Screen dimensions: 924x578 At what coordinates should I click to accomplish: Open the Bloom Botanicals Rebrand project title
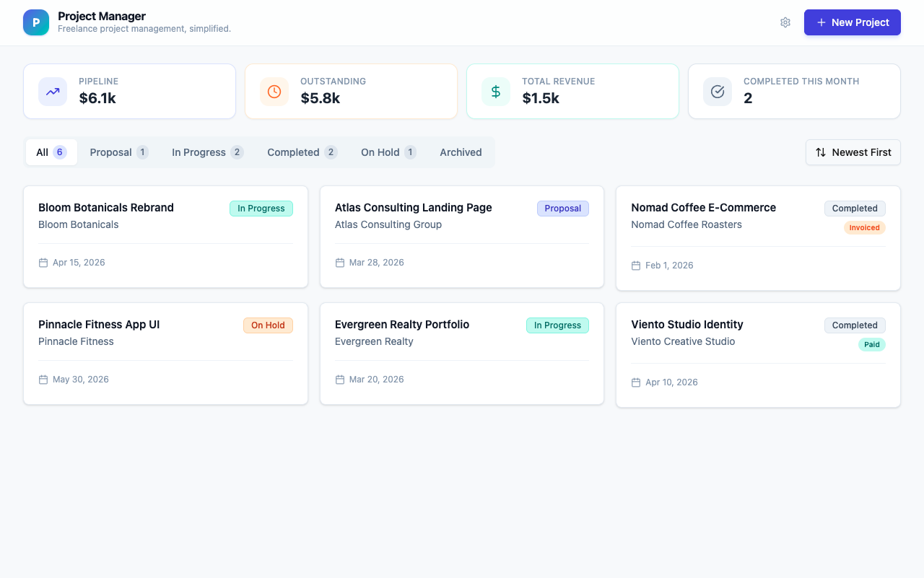pyautogui.click(x=106, y=208)
